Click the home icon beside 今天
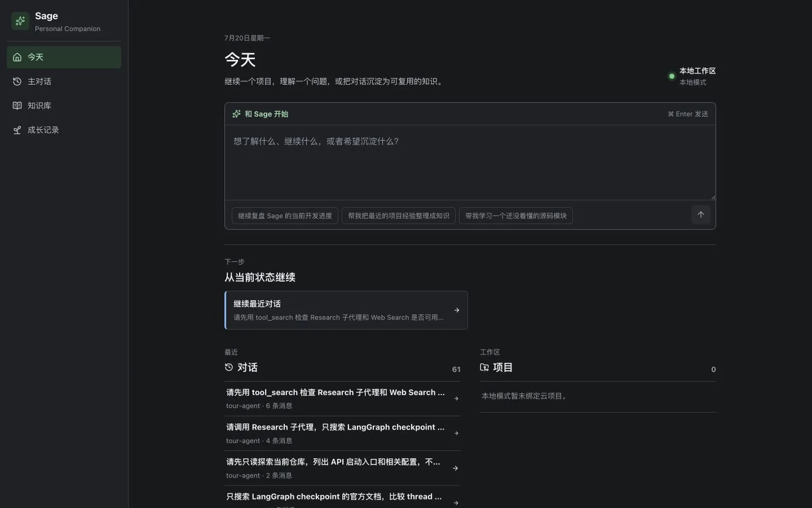The width and height of the screenshot is (812, 508). pos(17,57)
